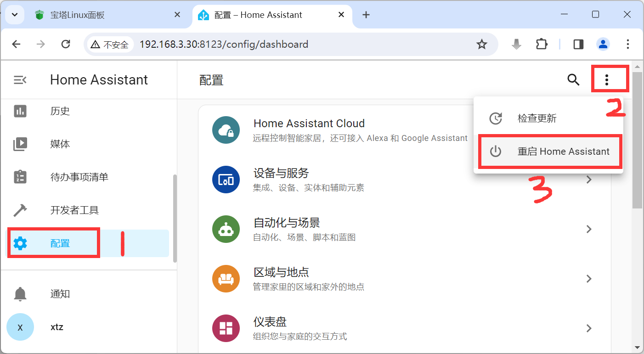The image size is (644, 354).
Task: Open the Chrome three-dot menu
Action: tap(628, 45)
